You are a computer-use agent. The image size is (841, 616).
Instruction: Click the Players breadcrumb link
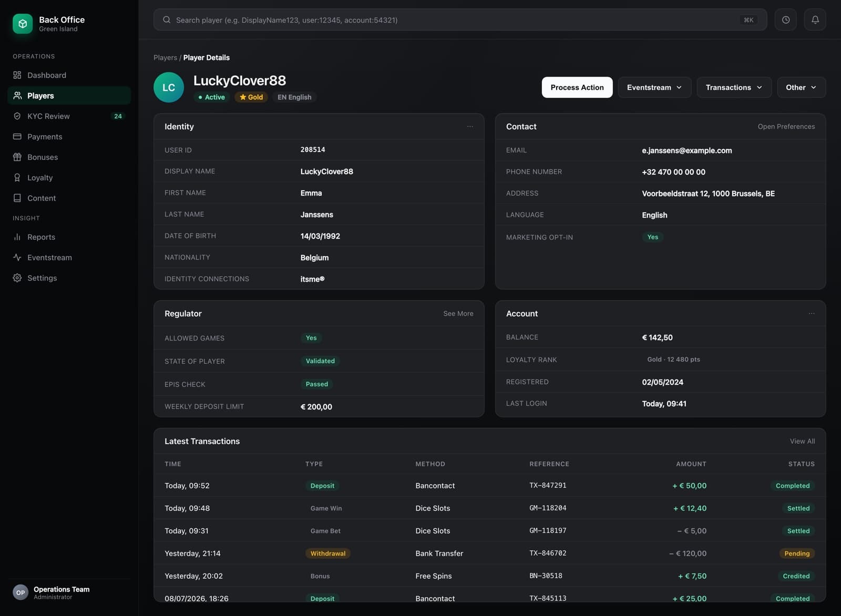point(165,58)
